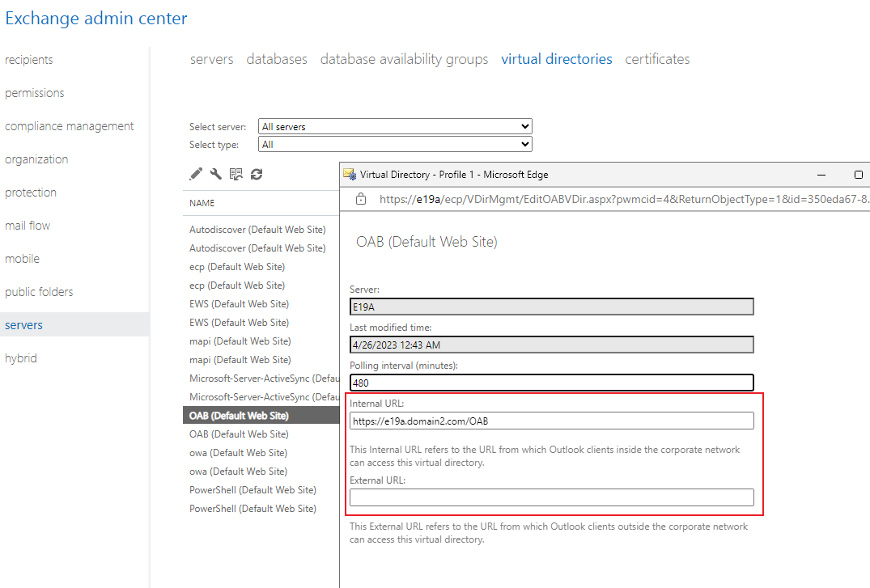The image size is (870, 588).
Task: Open the Select type dropdown
Action: [395, 144]
